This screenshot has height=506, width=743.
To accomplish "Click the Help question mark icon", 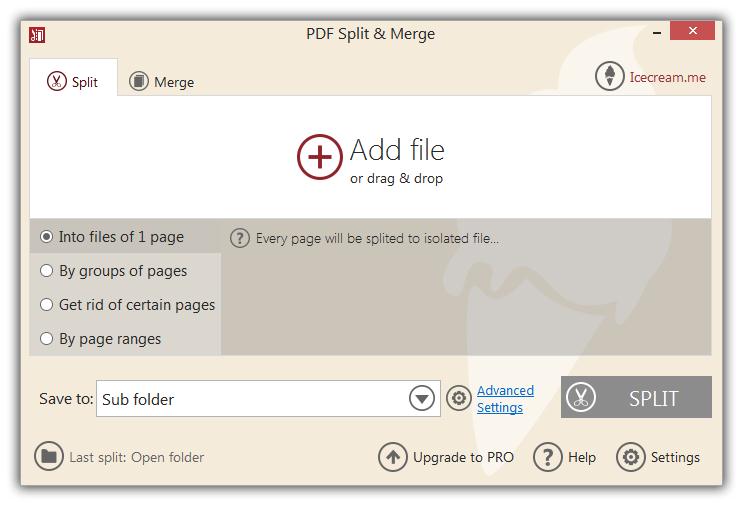I will (548, 457).
